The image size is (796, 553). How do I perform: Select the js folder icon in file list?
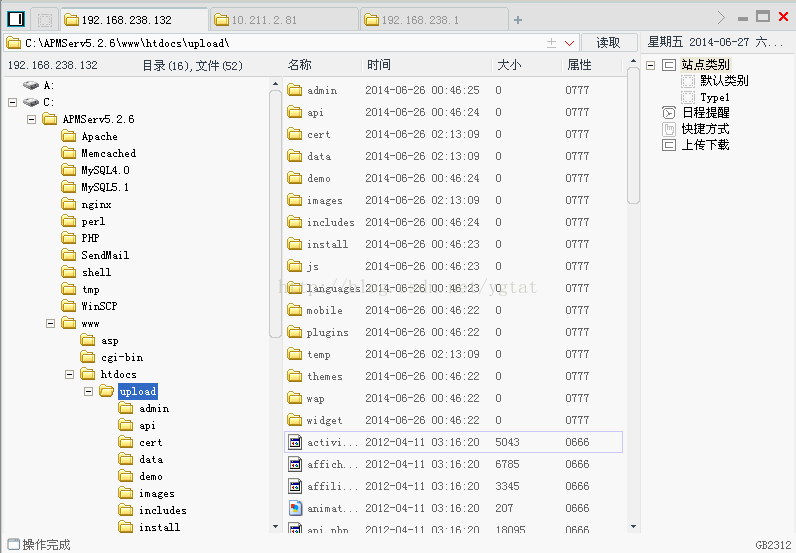coord(294,266)
